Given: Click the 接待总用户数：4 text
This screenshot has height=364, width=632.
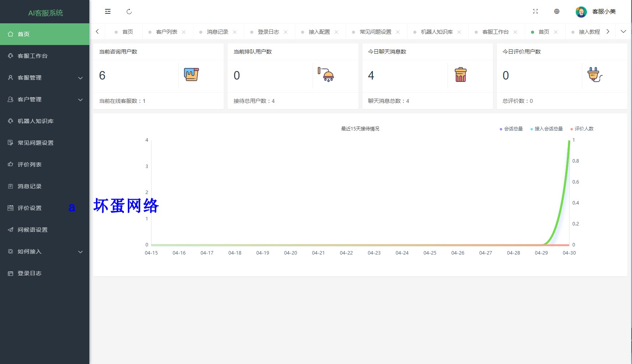Looking at the screenshot, I should (x=254, y=101).
